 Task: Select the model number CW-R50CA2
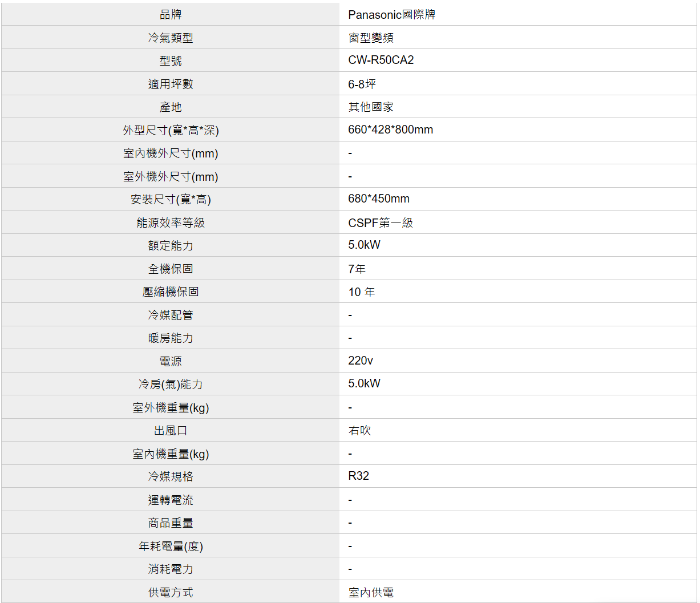pos(381,60)
